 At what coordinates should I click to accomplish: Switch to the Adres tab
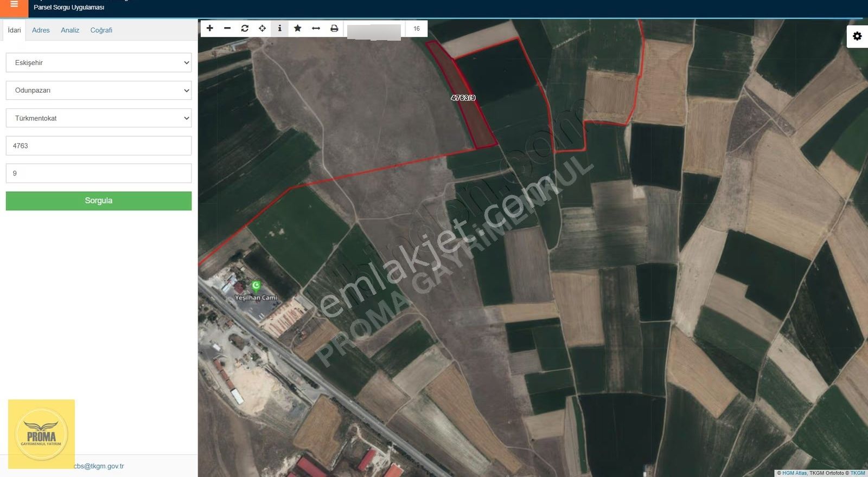pyautogui.click(x=41, y=30)
